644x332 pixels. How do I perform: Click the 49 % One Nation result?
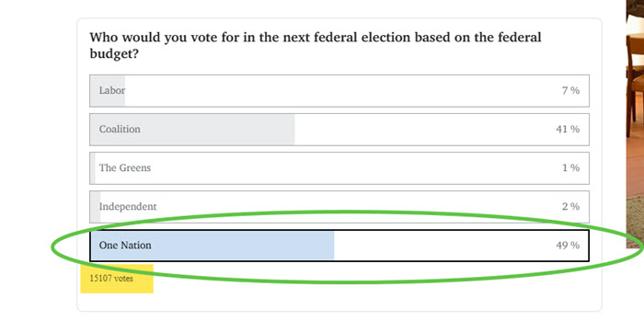(568, 246)
